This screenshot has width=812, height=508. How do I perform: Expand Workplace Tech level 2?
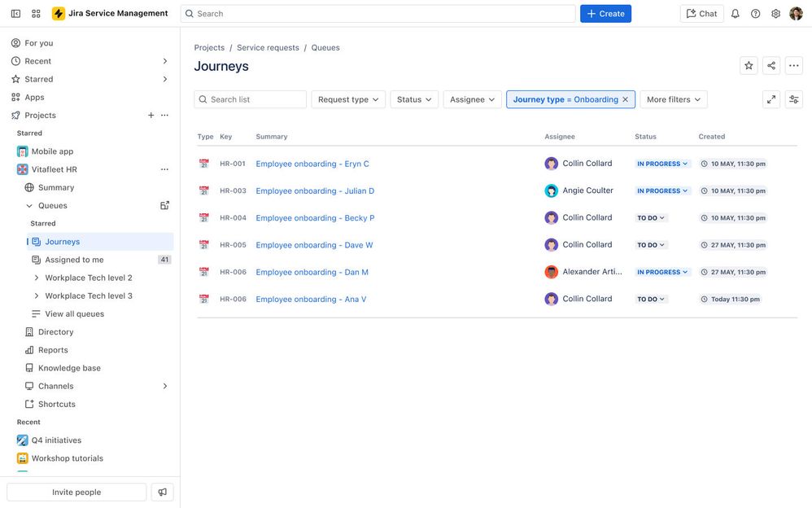click(x=37, y=278)
